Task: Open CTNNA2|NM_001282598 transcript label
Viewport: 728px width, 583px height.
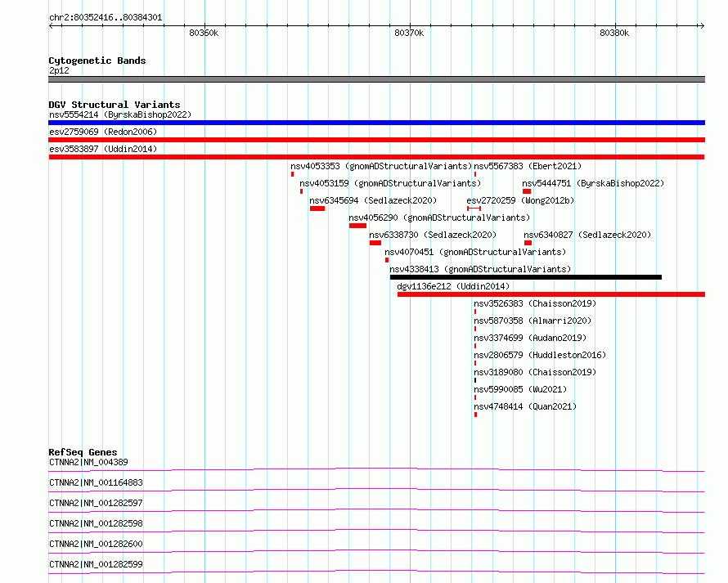Action: (96, 523)
